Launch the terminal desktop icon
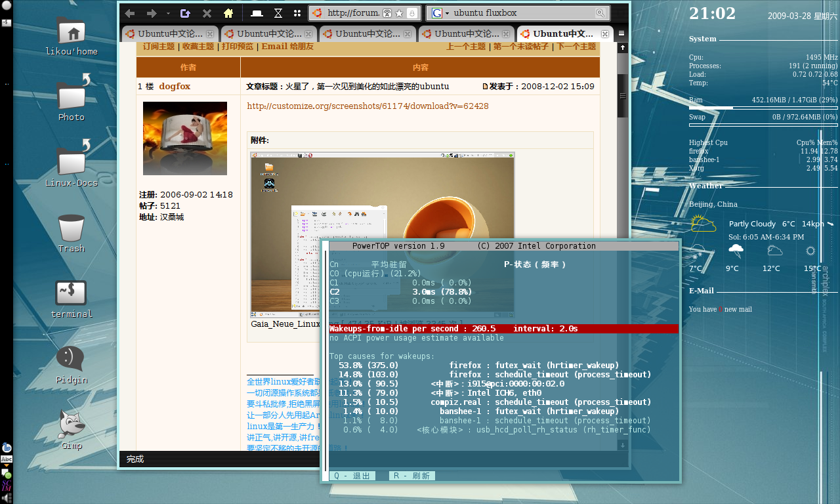The image size is (840, 504). [x=72, y=299]
